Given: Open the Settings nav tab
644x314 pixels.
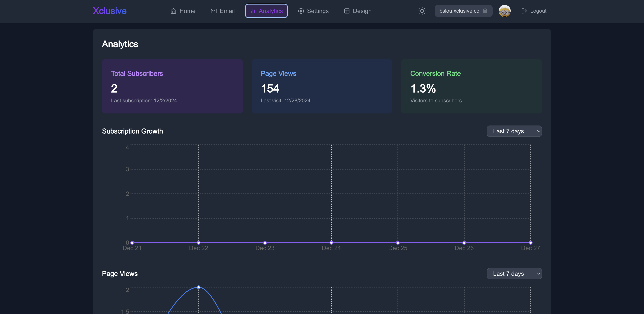Looking at the screenshot, I should click(313, 11).
